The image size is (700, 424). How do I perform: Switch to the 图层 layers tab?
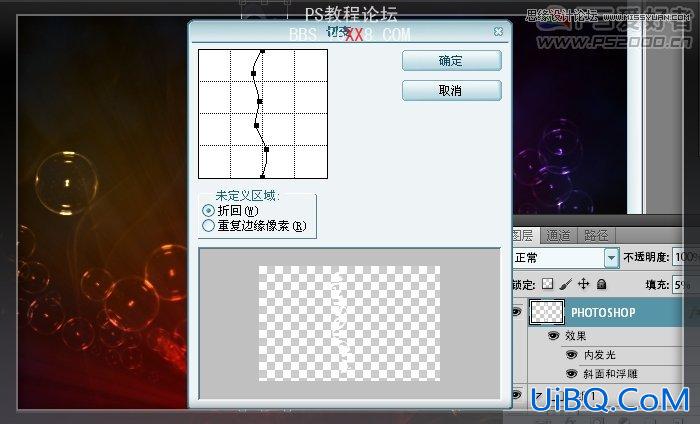pos(524,236)
